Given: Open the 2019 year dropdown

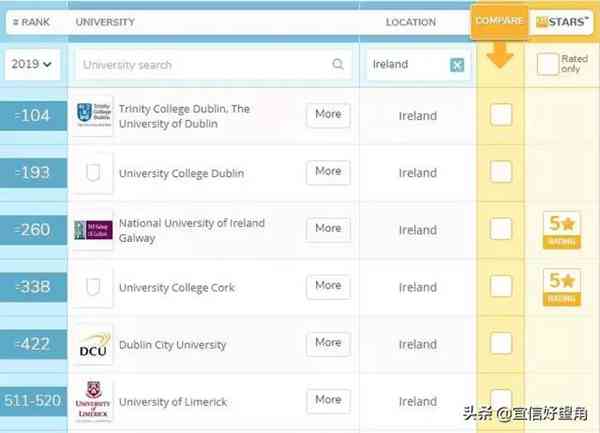Looking at the screenshot, I should coord(33,64).
